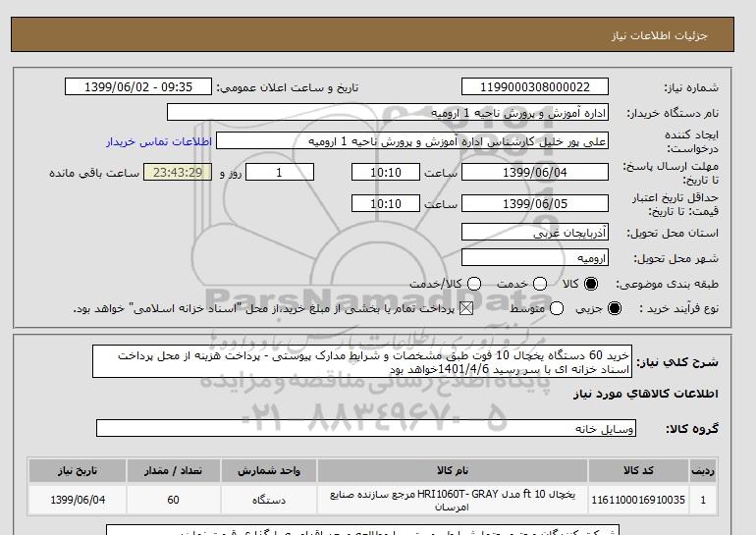Click the announcement date field 1399/06/02 - 09:35
This screenshot has height=535, width=756.
(x=138, y=86)
